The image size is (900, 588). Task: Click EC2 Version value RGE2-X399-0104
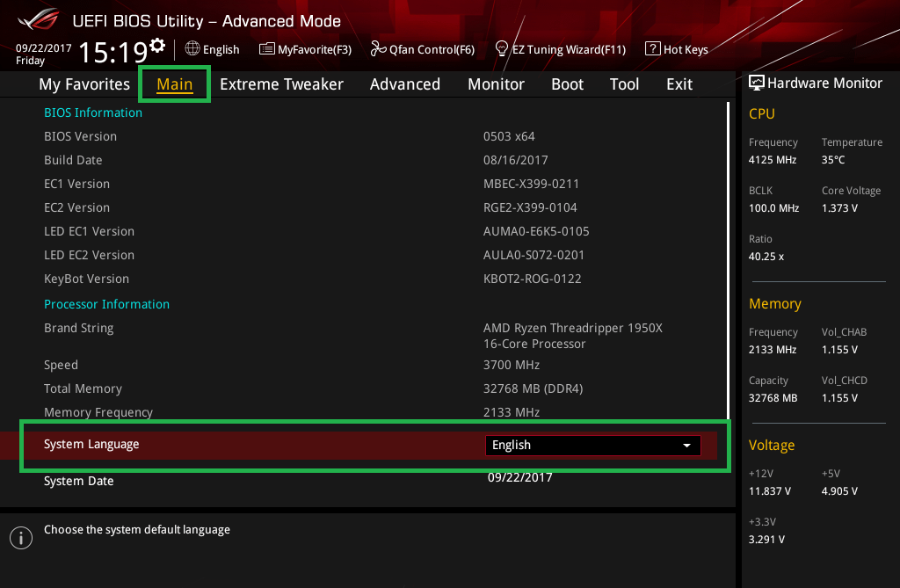click(x=530, y=207)
